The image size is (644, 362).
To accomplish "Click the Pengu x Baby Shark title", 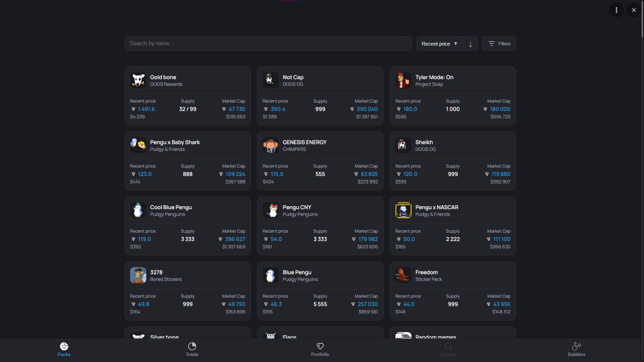I will pyautogui.click(x=175, y=142).
